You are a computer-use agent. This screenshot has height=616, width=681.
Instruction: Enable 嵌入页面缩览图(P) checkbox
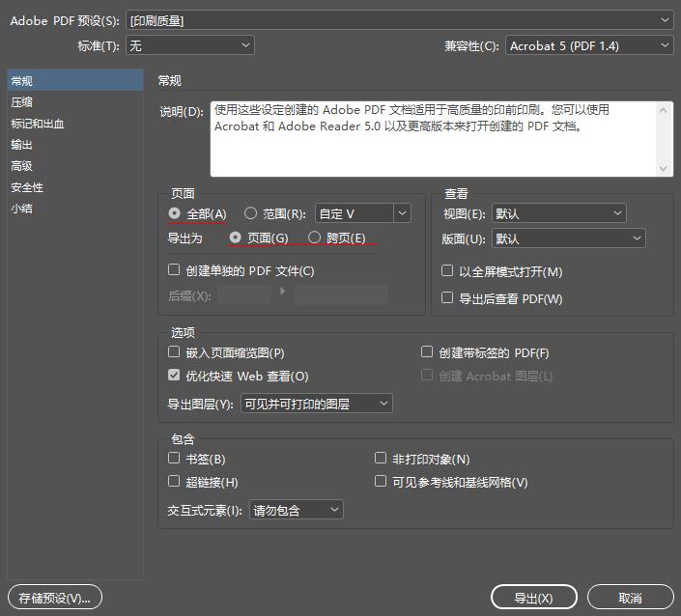click(174, 351)
